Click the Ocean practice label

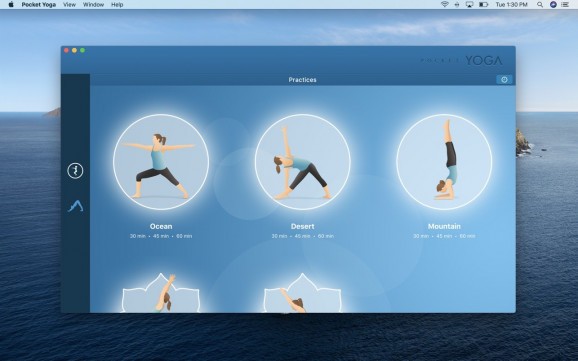[x=161, y=226]
